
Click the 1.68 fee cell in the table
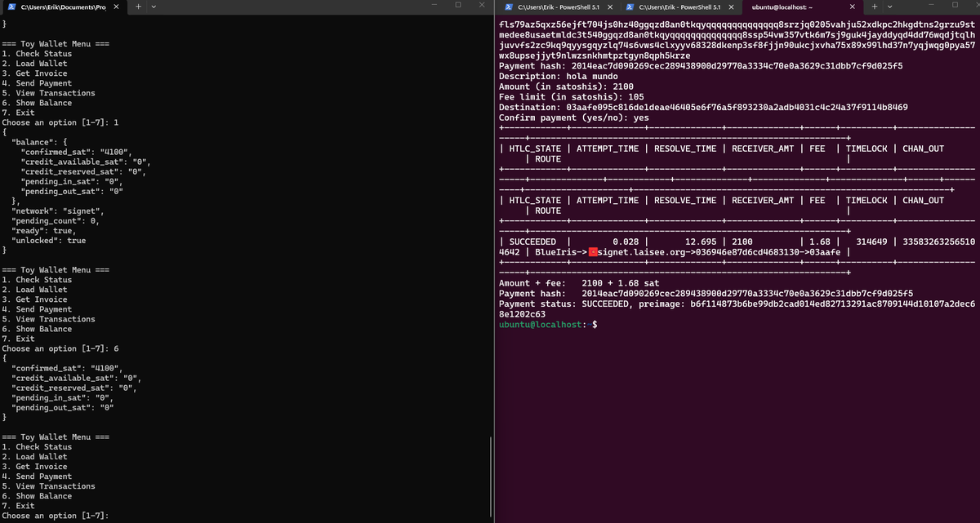pos(819,242)
